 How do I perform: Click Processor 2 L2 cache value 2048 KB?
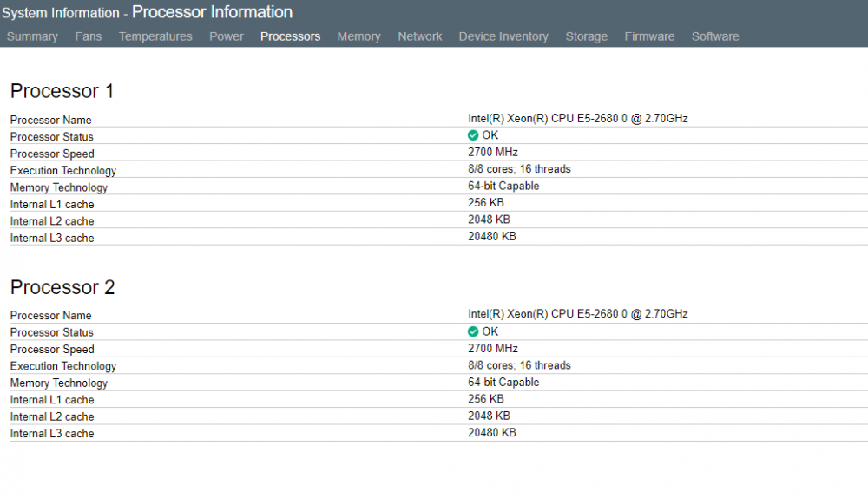pyautogui.click(x=489, y=416)
